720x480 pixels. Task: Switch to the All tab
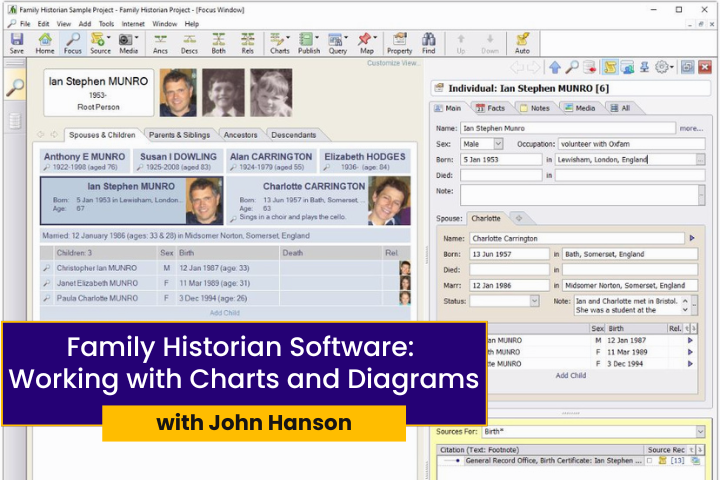620,108
